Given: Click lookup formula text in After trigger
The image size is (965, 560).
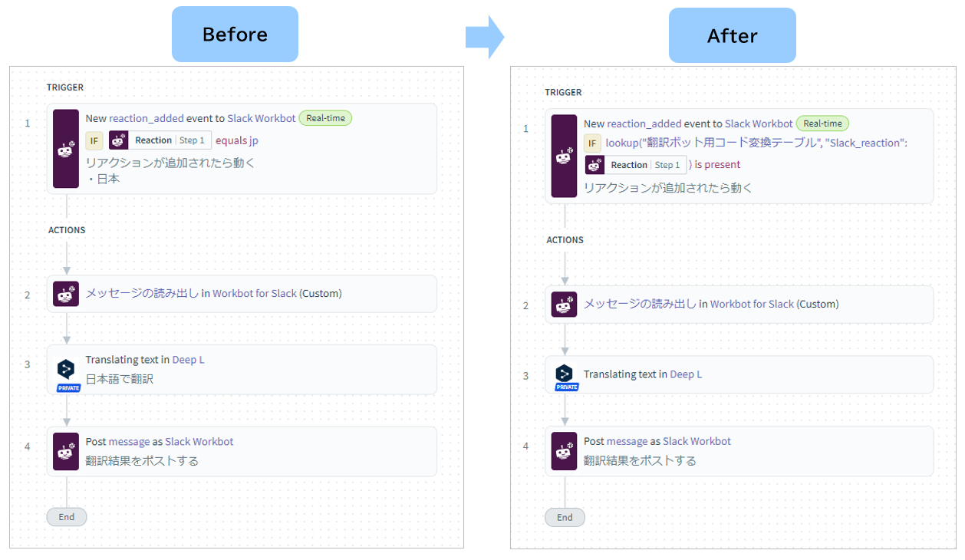Looking at the screenshot, I should pyautogui.click(x=756, y=143).
